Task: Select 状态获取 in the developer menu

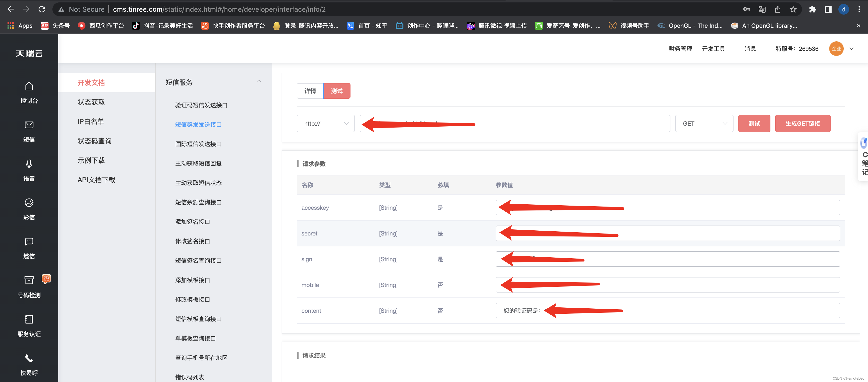Action: [91, 102]
